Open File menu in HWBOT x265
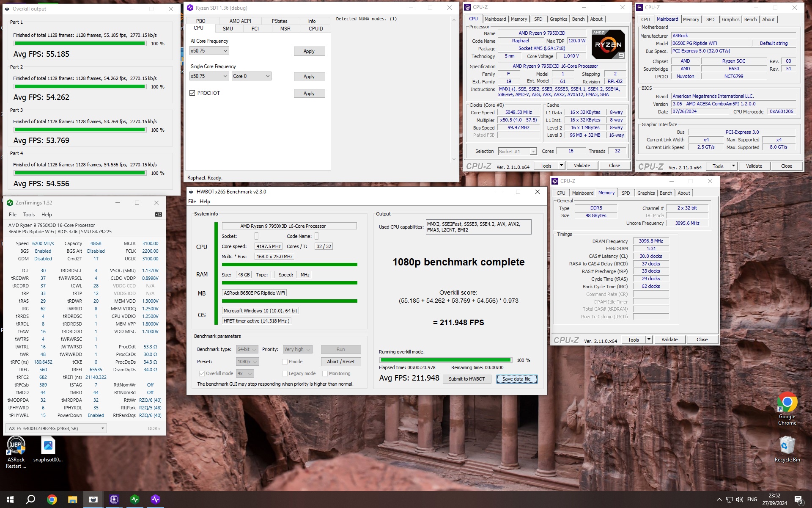 click(x=192, y=202)
